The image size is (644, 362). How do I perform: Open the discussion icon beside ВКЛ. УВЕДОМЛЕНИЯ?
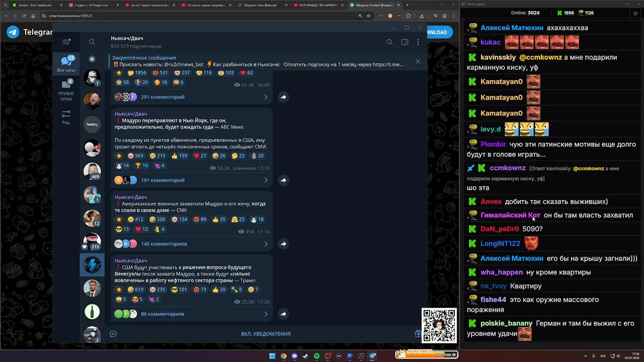click(x=113, y=334)
